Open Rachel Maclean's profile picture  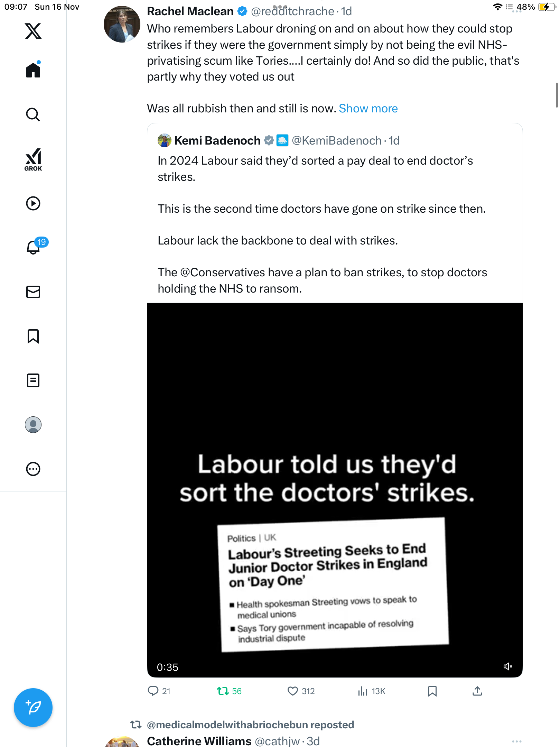click(x=122, y=24)
